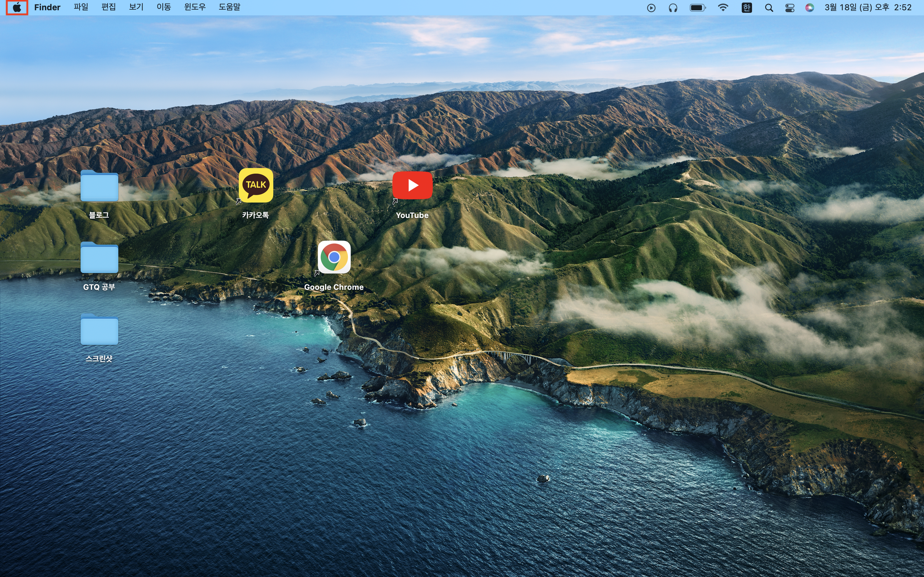This screenshot has height=577, width=924.
Task: Show battery status menu
Action: [x=697, y=8]
